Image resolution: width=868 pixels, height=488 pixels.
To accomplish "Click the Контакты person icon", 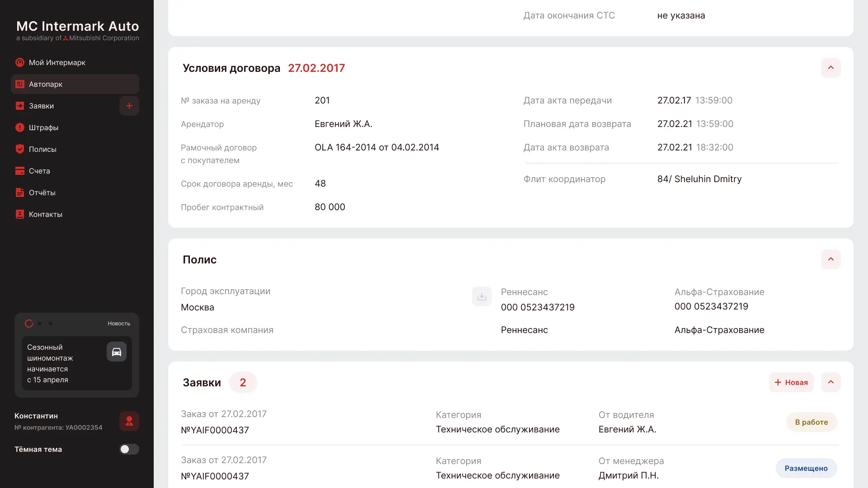I will coord(20,214).
